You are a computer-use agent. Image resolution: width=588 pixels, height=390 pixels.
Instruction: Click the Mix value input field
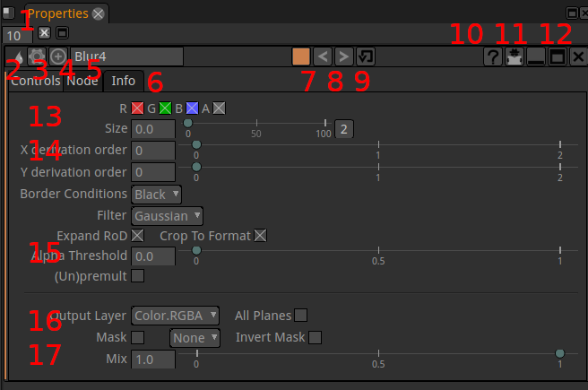click(153, 360)
